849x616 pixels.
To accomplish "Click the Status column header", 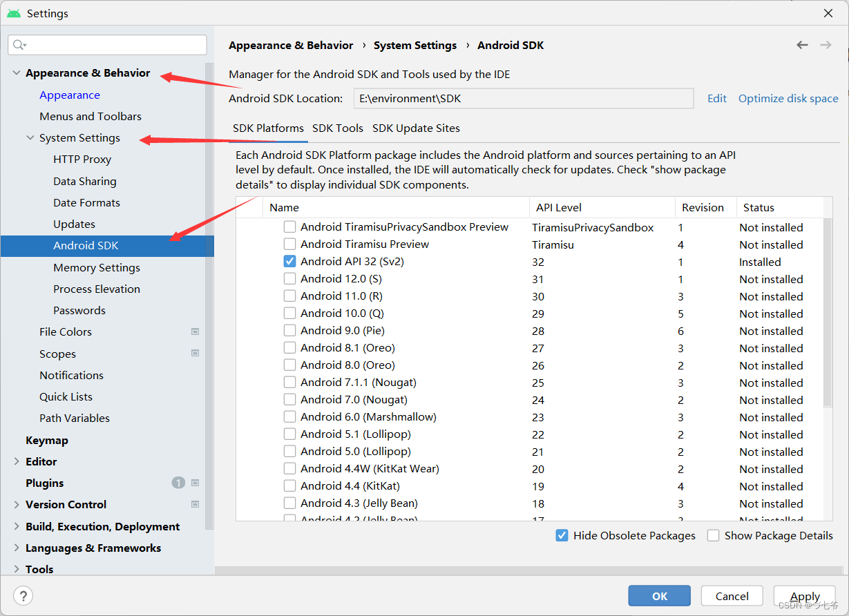I will pos(780,207).
